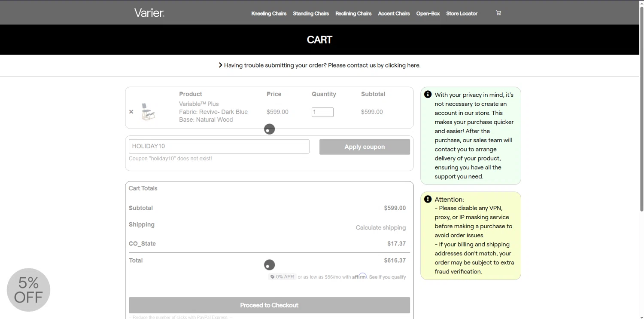
Task: Click the privacy notice info icon
Action: [428, 94]
